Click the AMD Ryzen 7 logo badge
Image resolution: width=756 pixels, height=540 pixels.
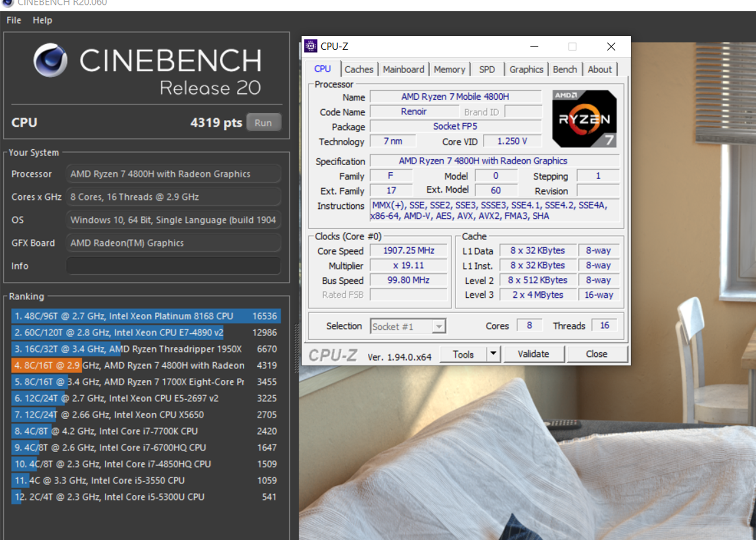click(584, 119)
